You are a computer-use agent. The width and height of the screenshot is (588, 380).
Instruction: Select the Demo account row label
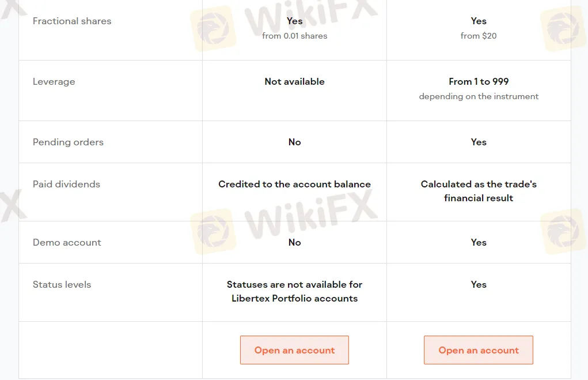(67, 242)
